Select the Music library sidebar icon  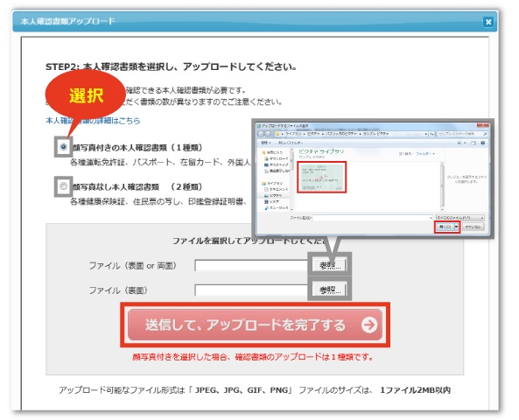pos(266,208)
